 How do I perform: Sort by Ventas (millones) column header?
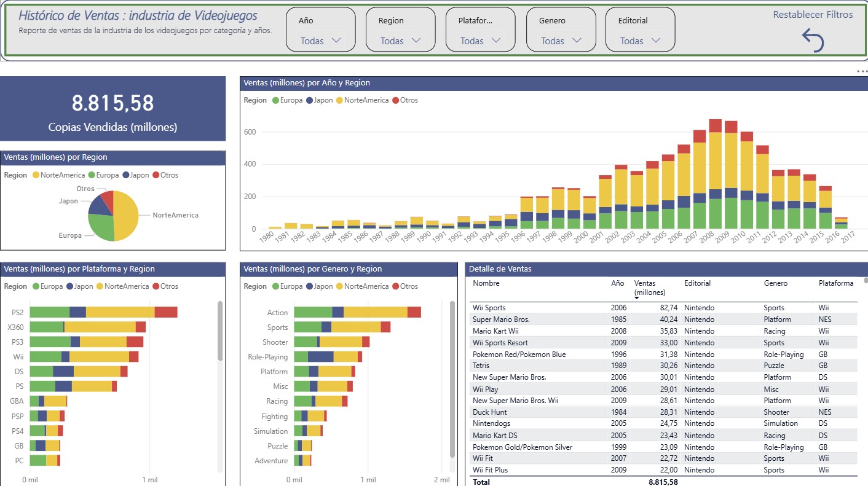pos(650,288)
